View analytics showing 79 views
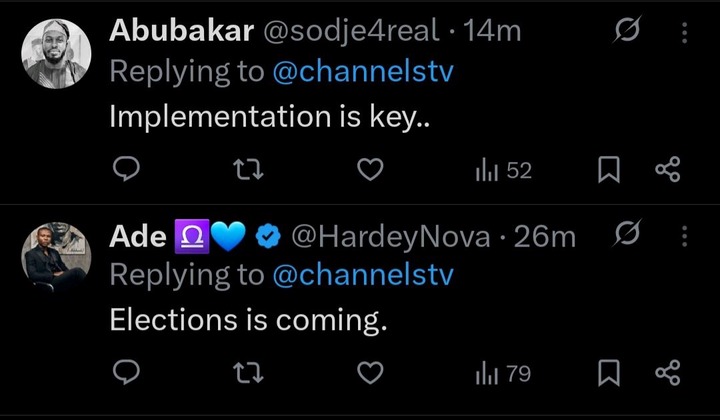Screen dimensions: 720x420 pos(503,374)
